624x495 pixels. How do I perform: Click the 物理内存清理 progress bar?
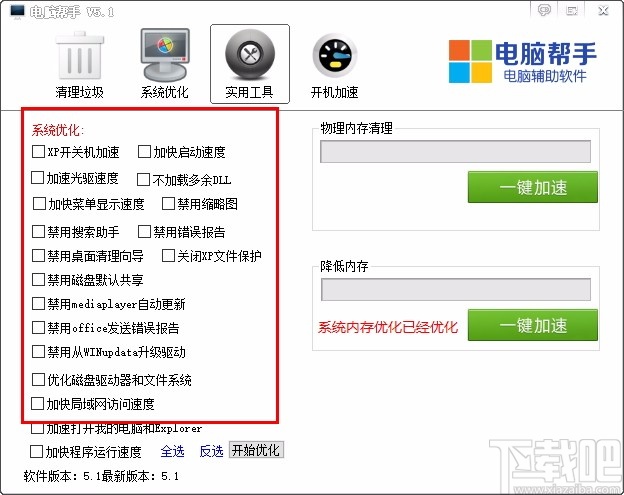(x=456, y=152)
